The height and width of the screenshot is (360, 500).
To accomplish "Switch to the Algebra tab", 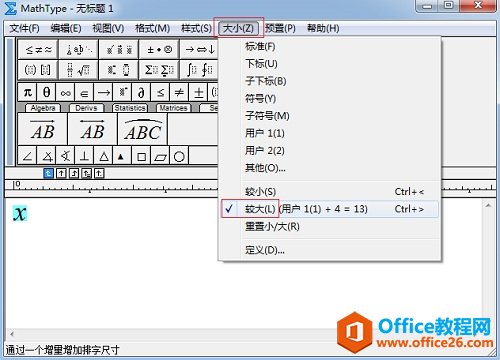I will pyautogui.click(x=43, y=108).
